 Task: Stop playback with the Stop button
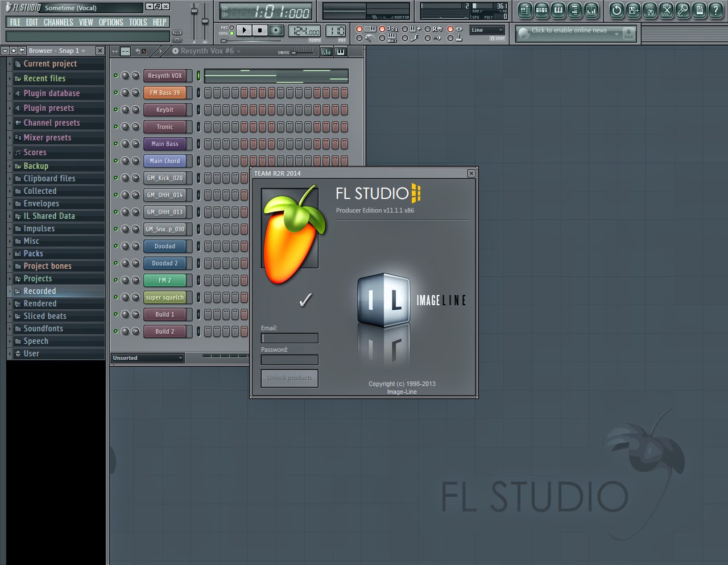pos(260,30)
